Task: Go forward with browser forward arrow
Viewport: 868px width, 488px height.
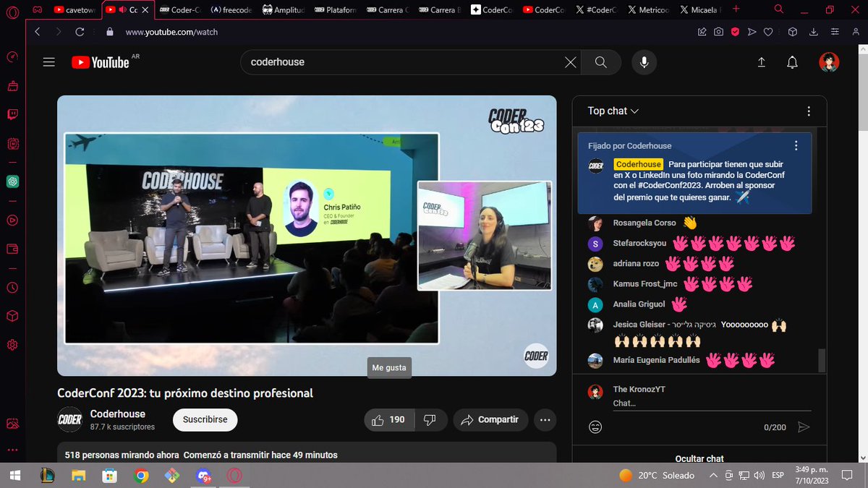Action: click(x=59, y=32)
